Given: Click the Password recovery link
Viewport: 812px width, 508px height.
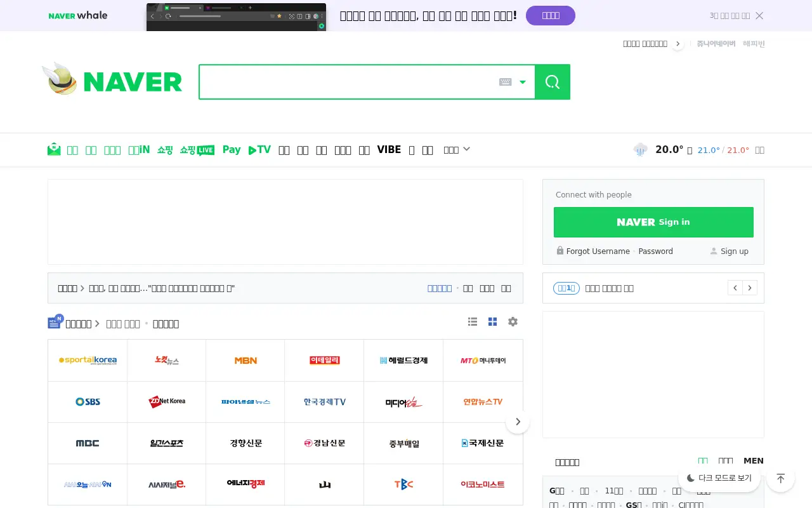Looking at the screenshot, I should [655, 251].
